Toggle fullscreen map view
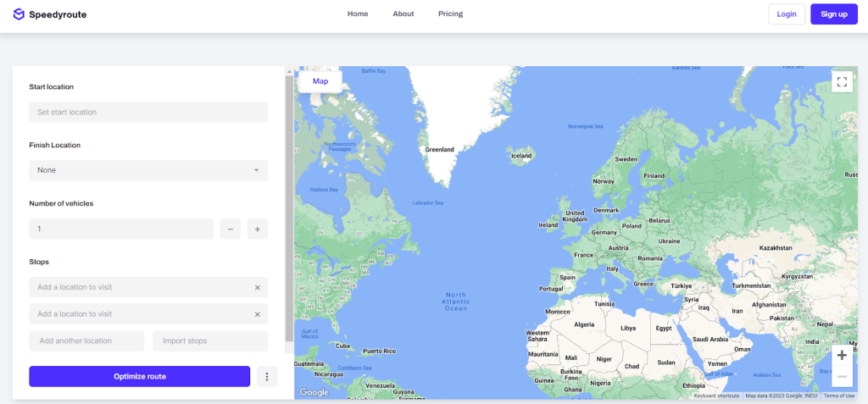 (842, 82)
